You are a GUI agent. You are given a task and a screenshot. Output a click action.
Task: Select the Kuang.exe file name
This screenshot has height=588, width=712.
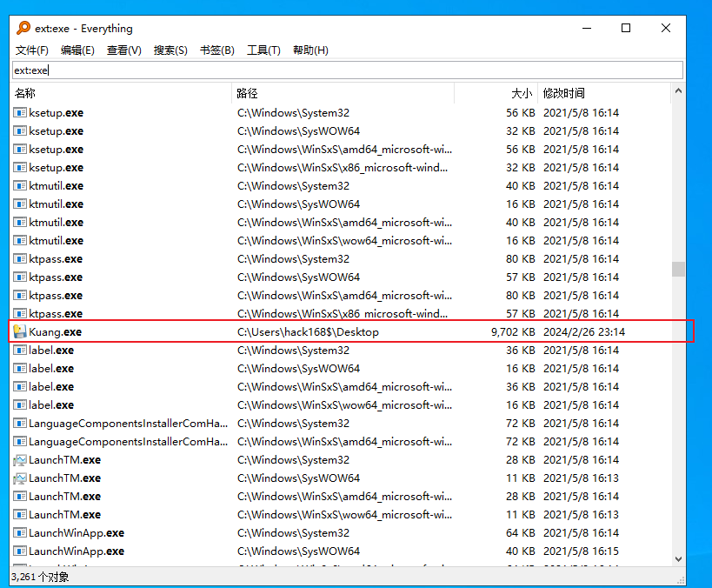pos(56,332)
